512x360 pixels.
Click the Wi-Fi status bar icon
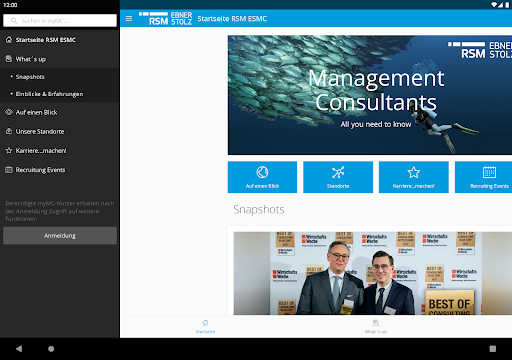[x=494, y=5]
